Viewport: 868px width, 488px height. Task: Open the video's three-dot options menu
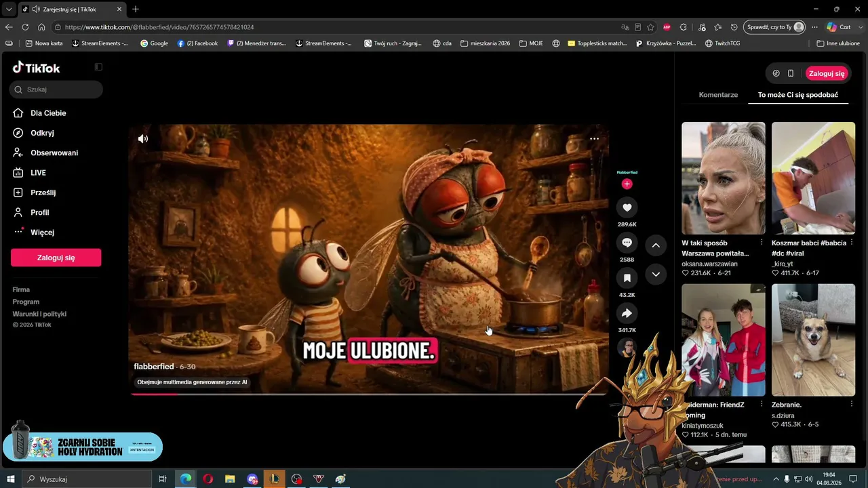point(594,138)
